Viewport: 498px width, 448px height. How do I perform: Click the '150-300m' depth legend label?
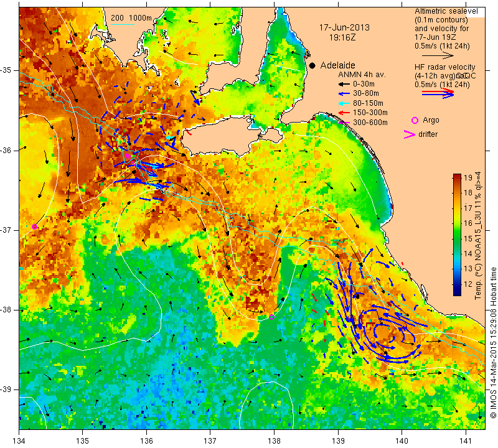370,113
